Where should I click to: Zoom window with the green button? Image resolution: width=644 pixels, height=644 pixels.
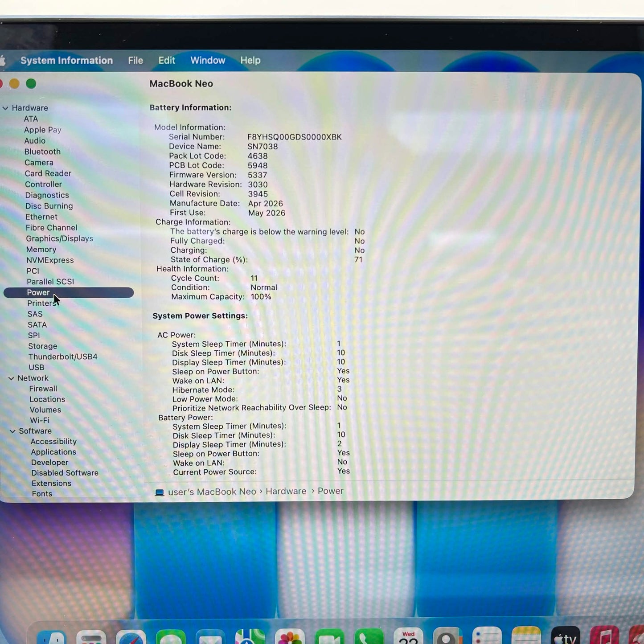(x=31, y=84)
